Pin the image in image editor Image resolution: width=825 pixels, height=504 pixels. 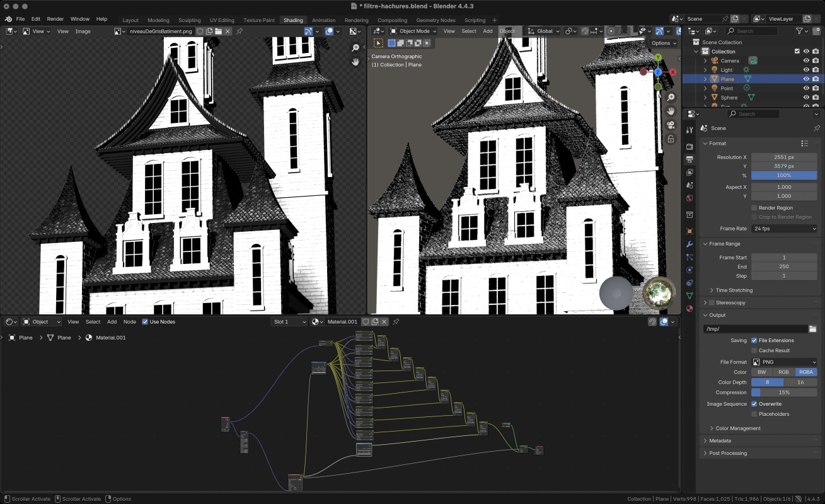[239, 31]
